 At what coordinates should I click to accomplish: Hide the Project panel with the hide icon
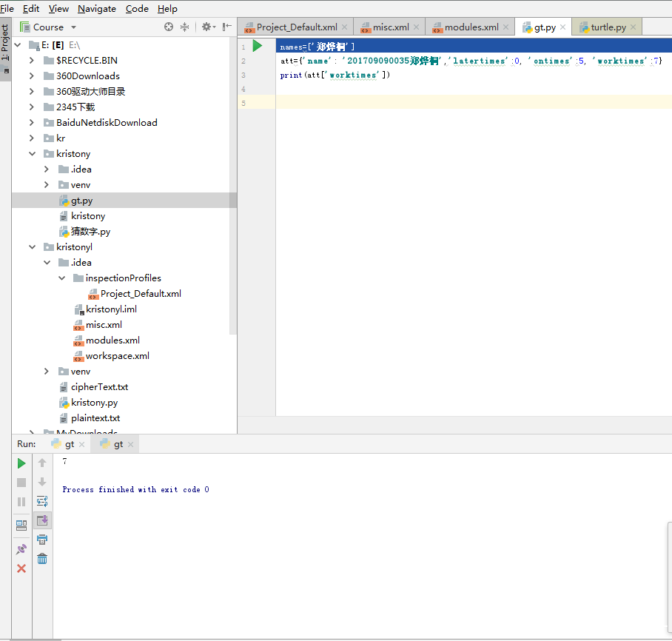coord(227,27)
